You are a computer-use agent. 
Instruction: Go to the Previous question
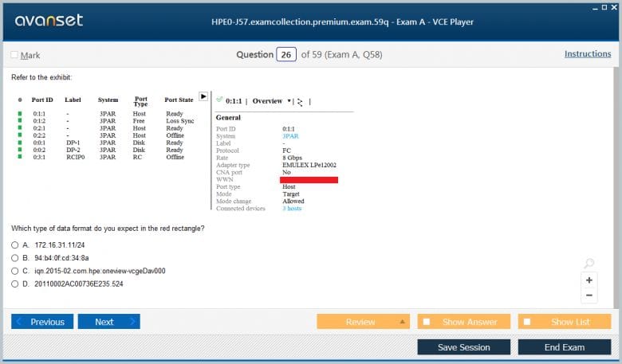42,322
